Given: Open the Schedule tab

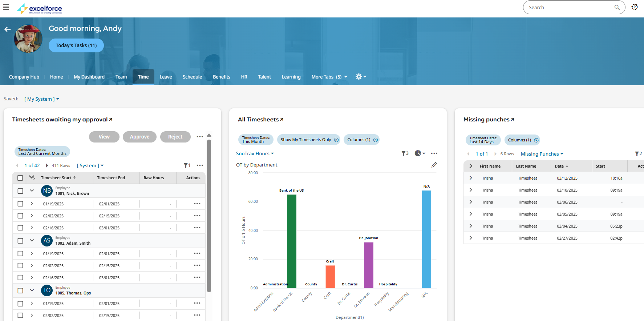Looking at the screenshot, I should (192, 77).
